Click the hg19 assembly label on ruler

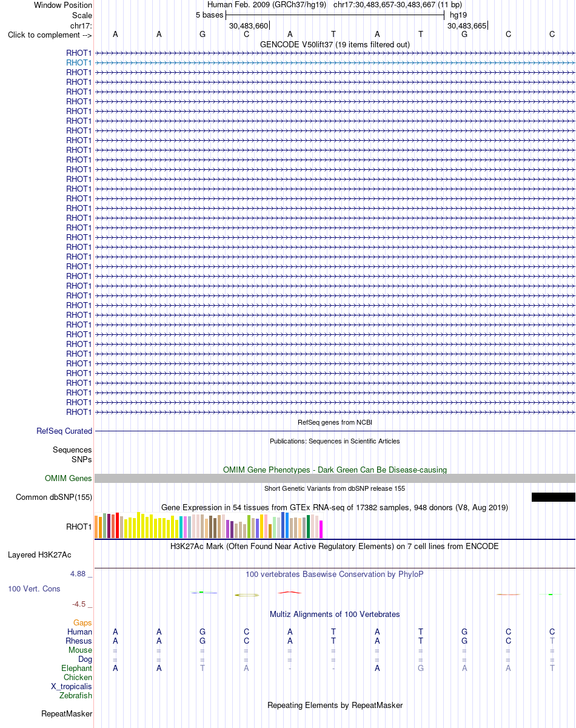[458, 15]
